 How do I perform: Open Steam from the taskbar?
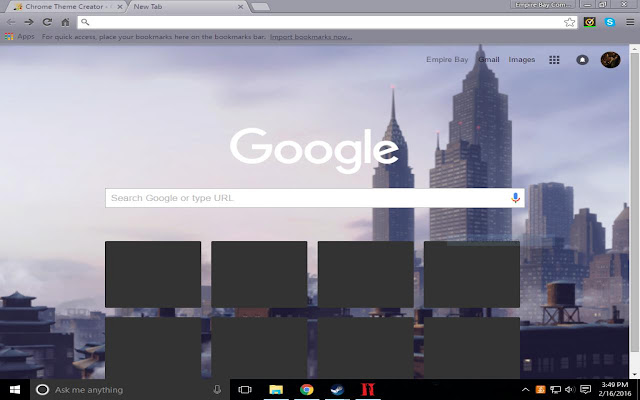[337, 390]
